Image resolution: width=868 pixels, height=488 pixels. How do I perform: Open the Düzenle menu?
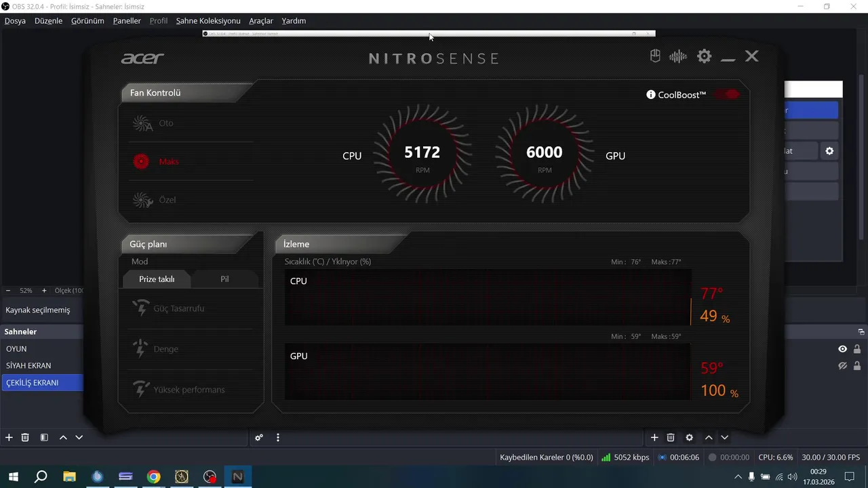[48, 21]
